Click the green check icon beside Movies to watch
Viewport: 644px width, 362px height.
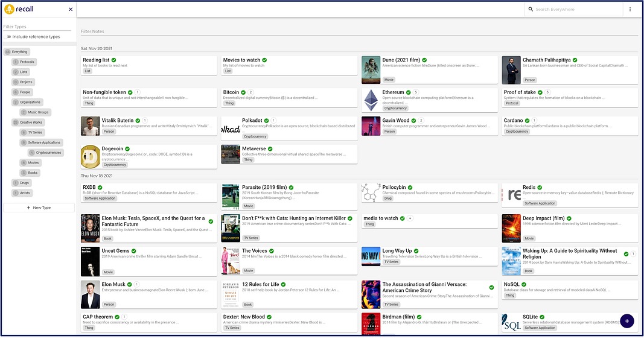tap(264, 60)
